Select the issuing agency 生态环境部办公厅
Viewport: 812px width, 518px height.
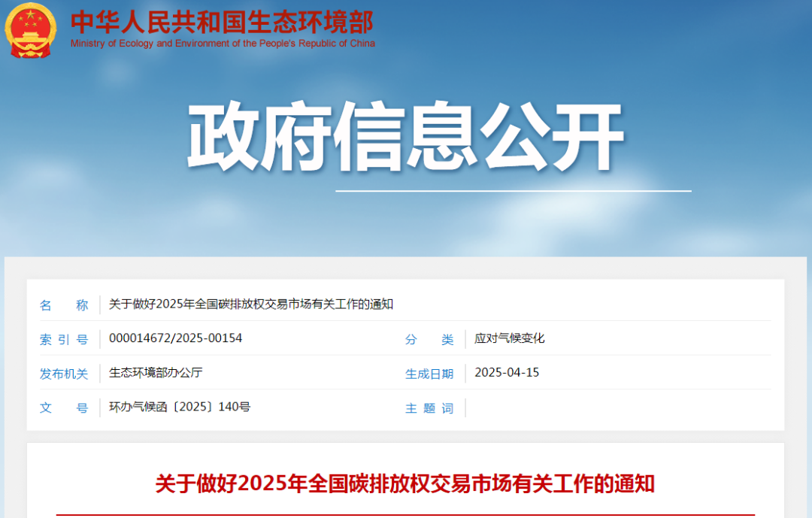(x=156, y=372)
